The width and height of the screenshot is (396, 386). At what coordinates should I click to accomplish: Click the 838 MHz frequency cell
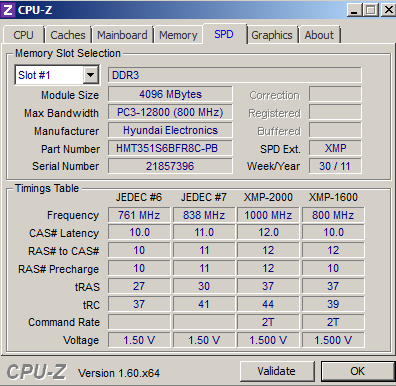click(204, 215)
